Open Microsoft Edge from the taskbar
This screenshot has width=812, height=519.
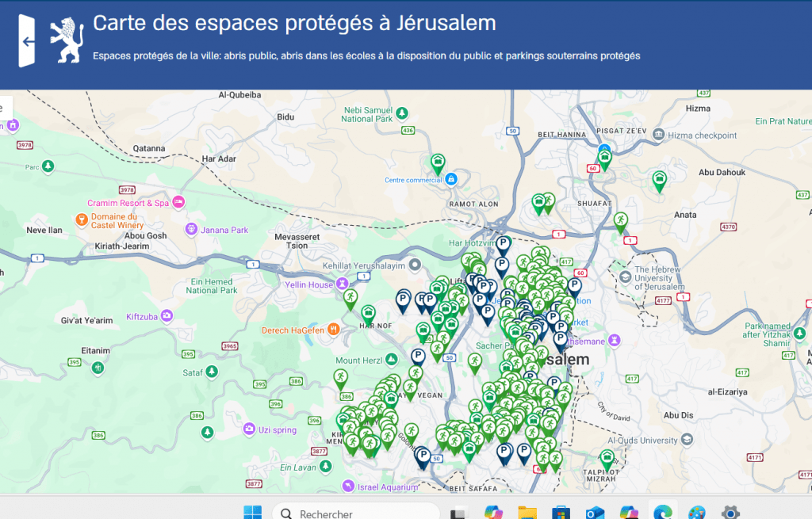[660, 512]
